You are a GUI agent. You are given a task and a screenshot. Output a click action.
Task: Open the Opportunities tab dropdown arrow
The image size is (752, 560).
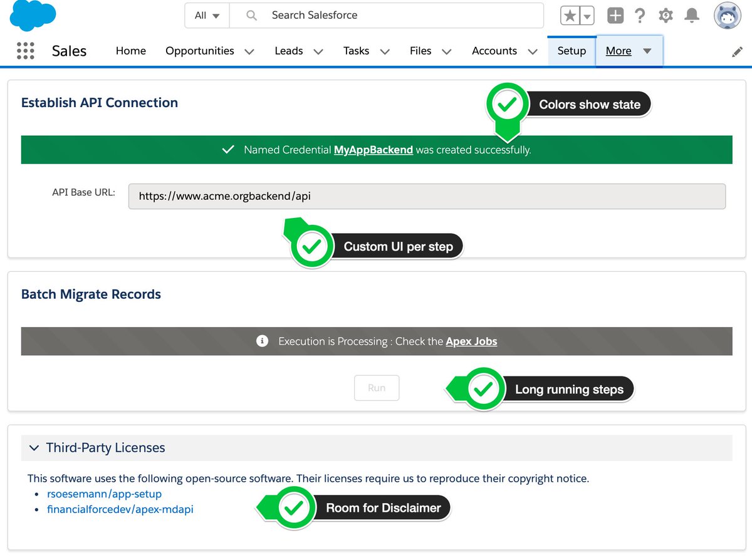[x=249, y=51]
